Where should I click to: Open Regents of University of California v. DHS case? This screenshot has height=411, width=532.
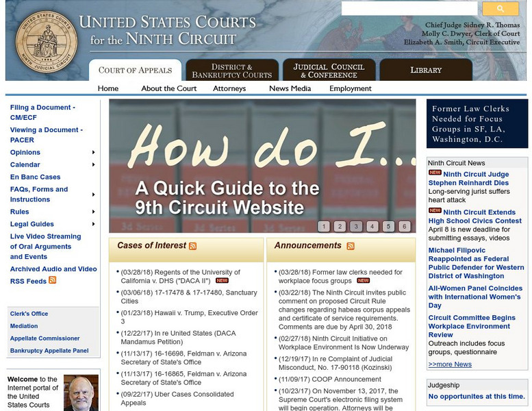point(181,276)
